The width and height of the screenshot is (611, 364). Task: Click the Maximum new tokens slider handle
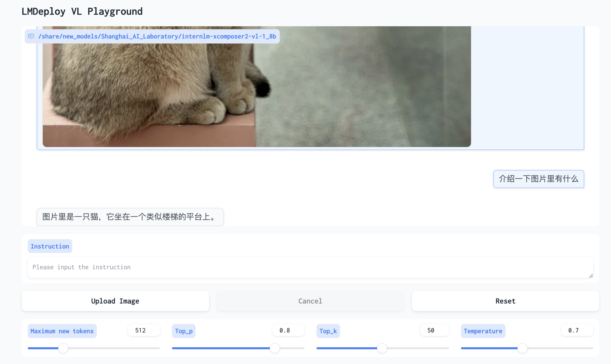tap(63, 348)
